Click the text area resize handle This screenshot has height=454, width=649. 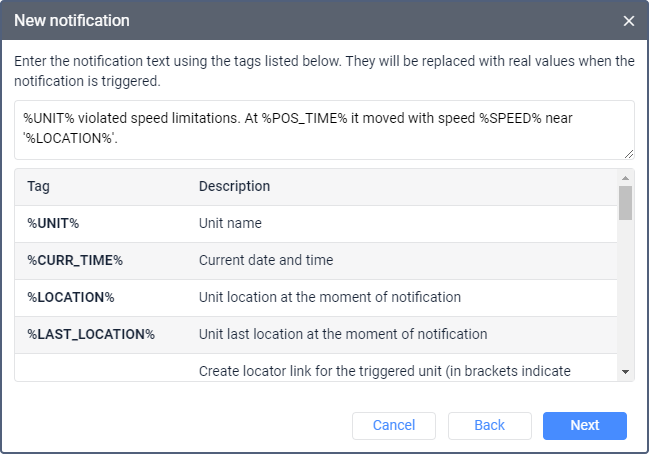pos(629,154)
